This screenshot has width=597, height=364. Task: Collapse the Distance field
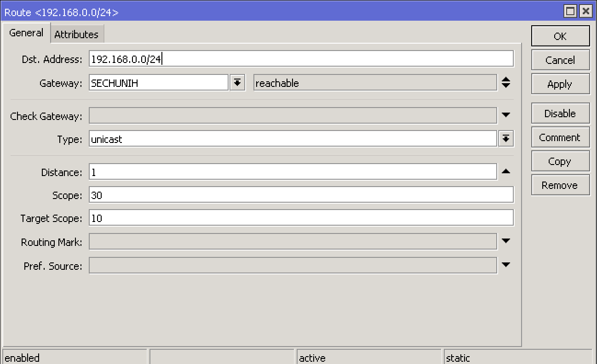(x=506, y=171)
